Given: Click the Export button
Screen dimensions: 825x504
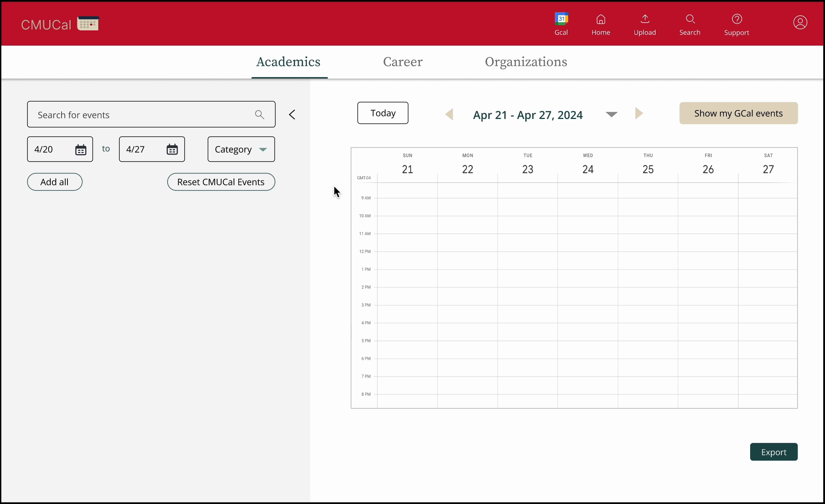Looking at the screenshot, I should tap(774, 452).
